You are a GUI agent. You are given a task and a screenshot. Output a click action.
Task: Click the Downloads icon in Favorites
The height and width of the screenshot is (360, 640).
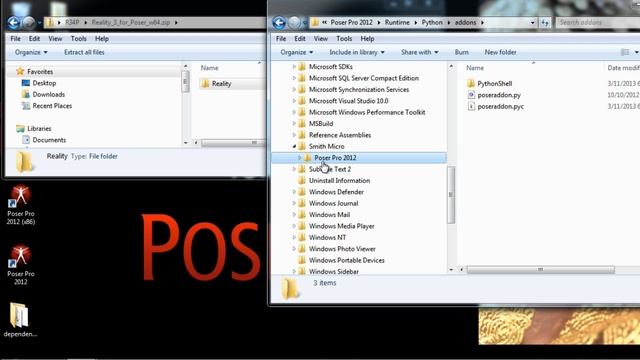click(x=26, y=94)
